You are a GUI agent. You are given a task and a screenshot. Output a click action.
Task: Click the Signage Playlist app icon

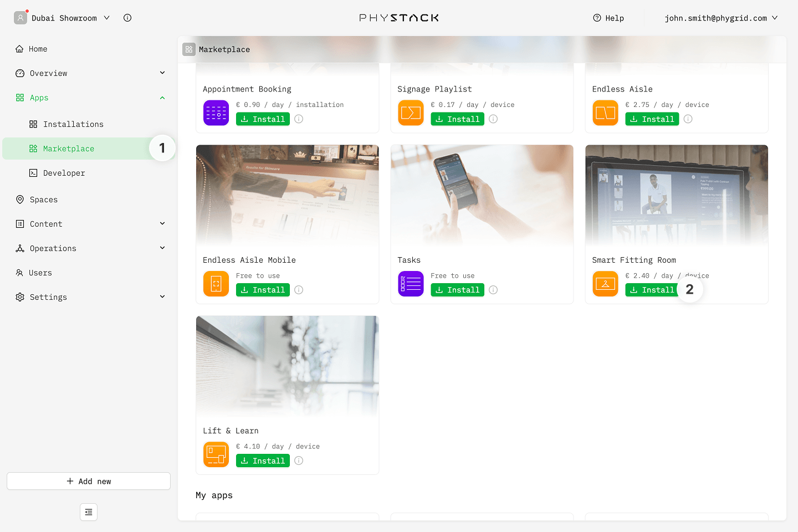coord(411,113)
